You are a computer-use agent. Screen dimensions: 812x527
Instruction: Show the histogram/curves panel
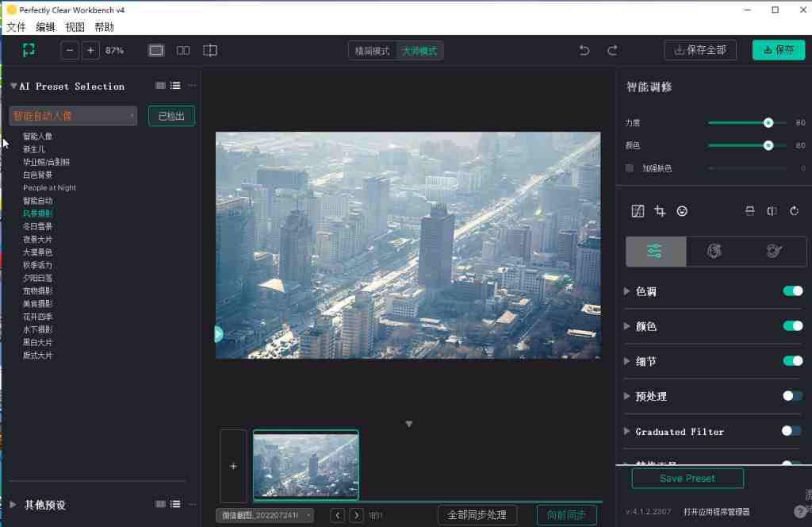point(638,211)
